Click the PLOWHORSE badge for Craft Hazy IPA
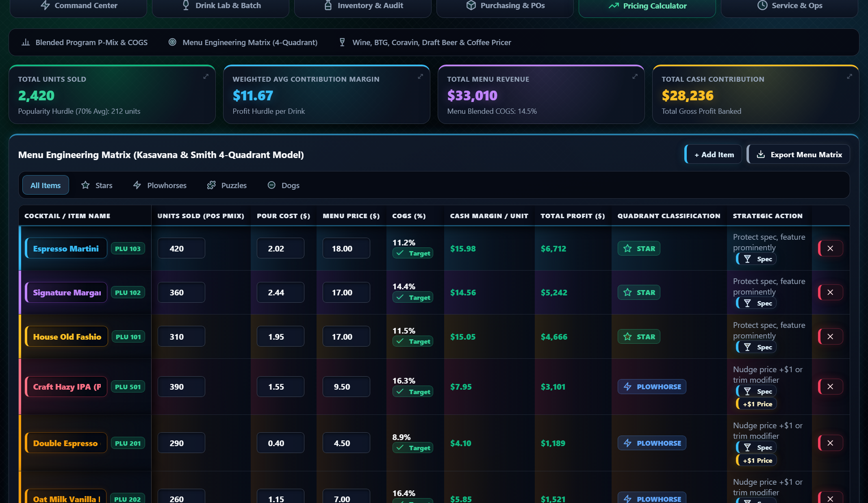The image size is (868, 503). coord(652,386)
